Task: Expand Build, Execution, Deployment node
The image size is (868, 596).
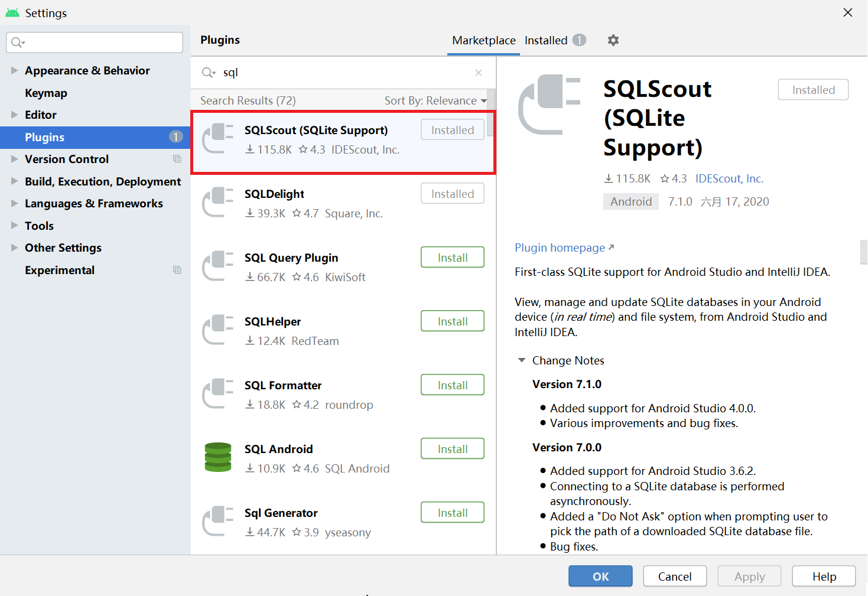Action: (14, 181)
